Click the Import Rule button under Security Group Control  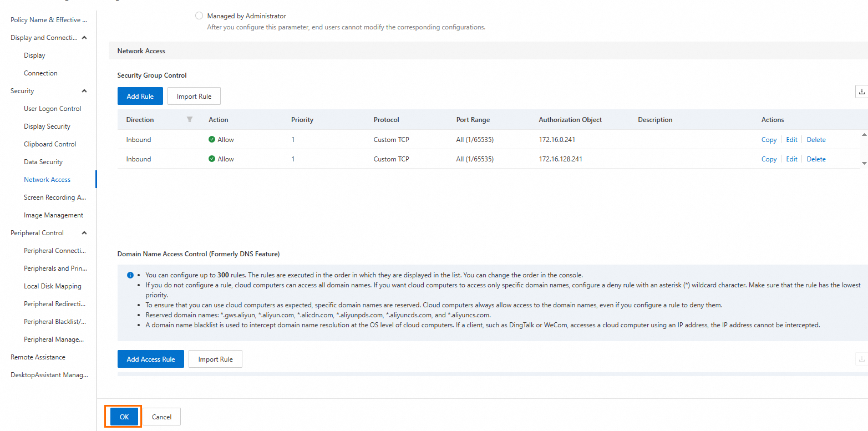coord(194,96)
